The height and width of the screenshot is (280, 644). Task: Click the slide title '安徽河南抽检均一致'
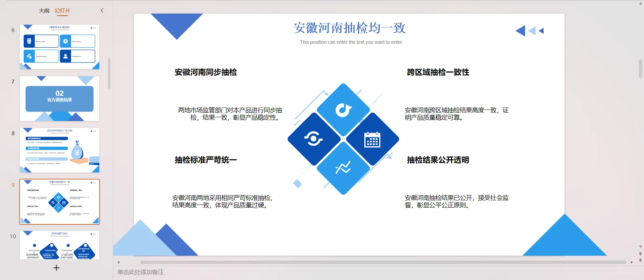[350, 28]
